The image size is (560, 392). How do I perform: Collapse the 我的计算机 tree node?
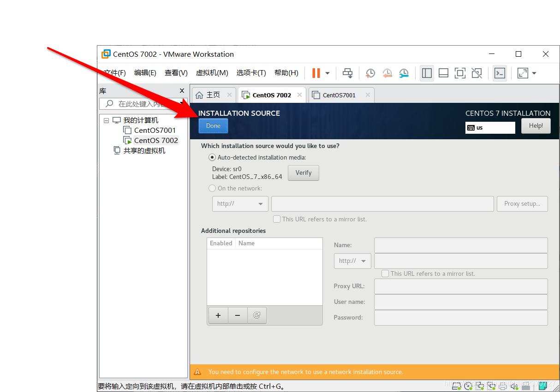click(x=107, y=120)
